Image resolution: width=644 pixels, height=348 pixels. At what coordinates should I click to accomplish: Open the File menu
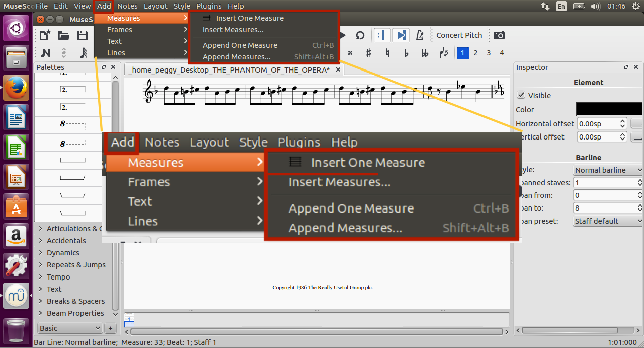[x=42, y=6]
